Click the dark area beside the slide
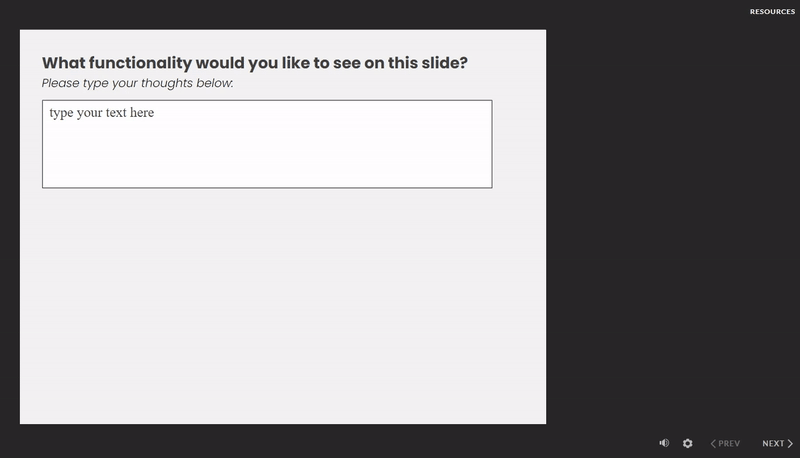800x458 pixels. pyautogui.click(x=672, y=220)
